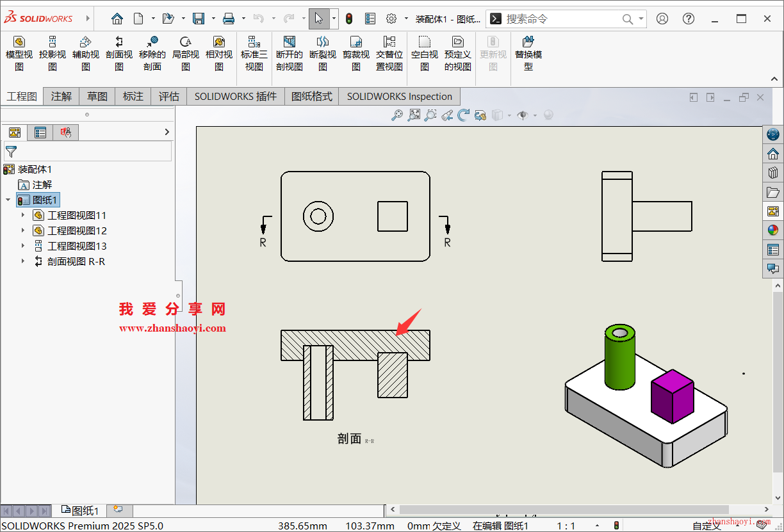Expand 剖面视图 R-R tree node
This screenshot has width=784, height=532.
click(23, 261)
